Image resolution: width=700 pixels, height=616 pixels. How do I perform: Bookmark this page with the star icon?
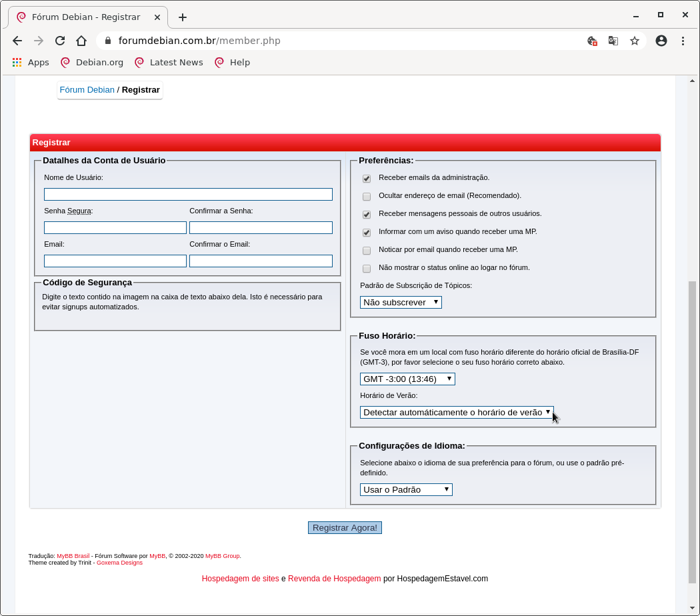coord(635,41)
